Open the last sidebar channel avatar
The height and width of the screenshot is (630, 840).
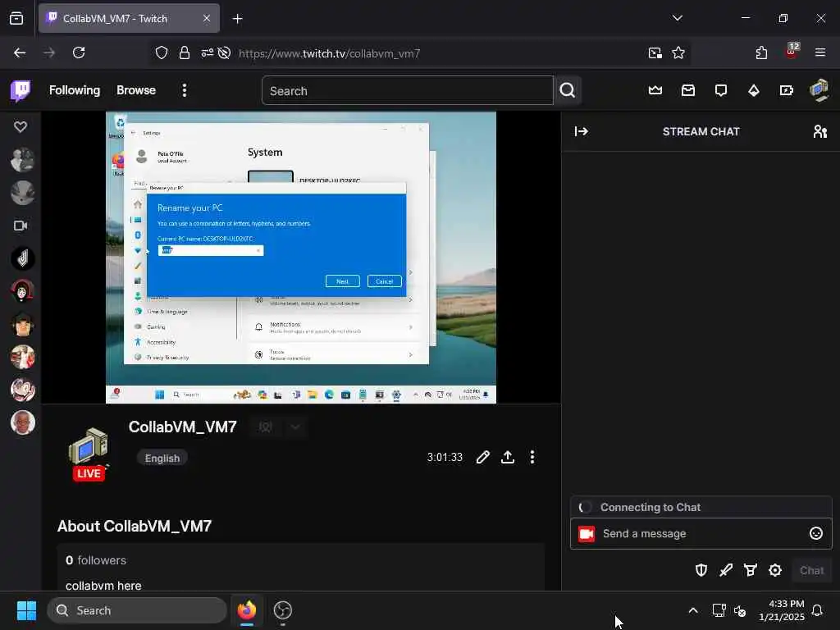(22, 422)
